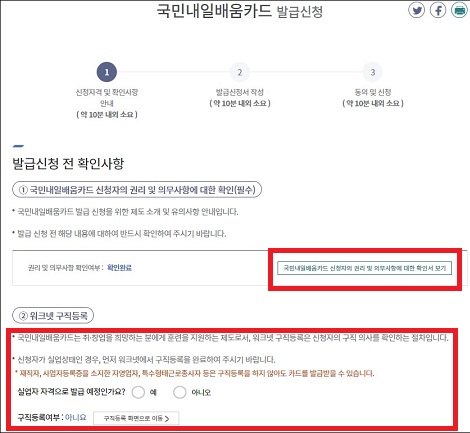Click ① 권리 및 의무사항에 대한 확인(필수) label

tap(137, 190)
